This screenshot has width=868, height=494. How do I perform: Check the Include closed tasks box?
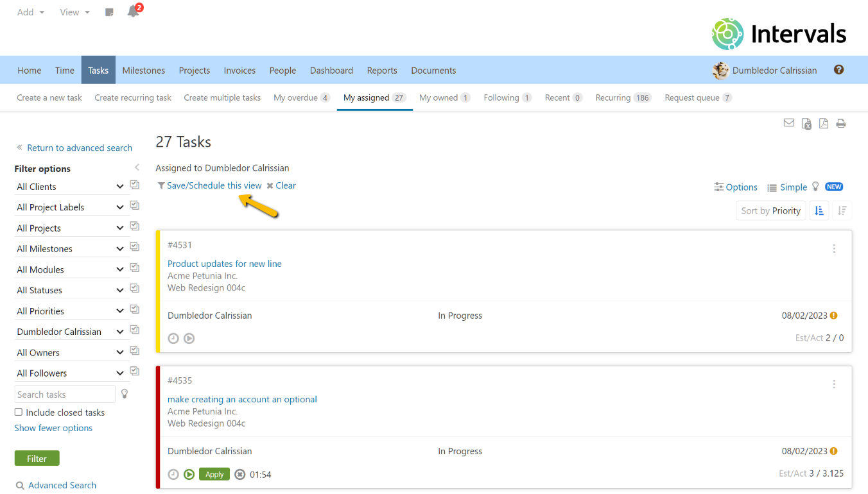click(19, 413)
